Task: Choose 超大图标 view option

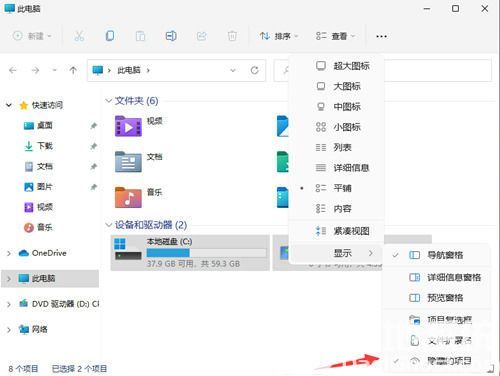Action: [x=337, y=66]
